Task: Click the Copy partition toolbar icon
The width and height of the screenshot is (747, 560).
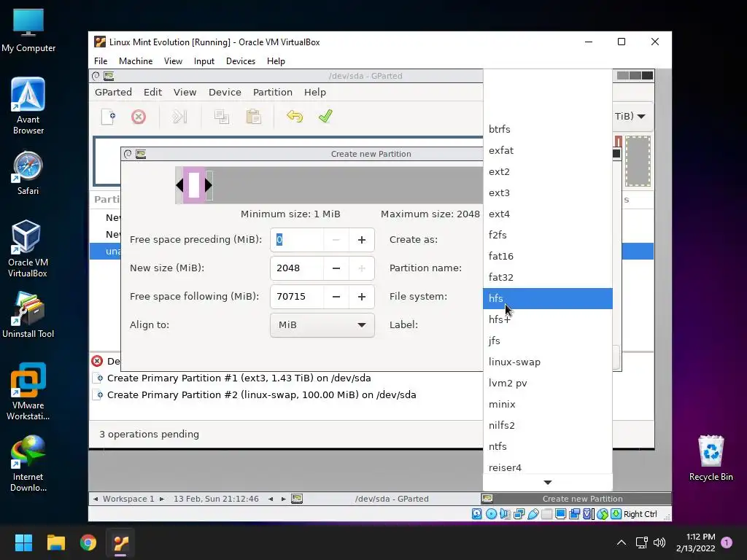Action: click(222, 117)
